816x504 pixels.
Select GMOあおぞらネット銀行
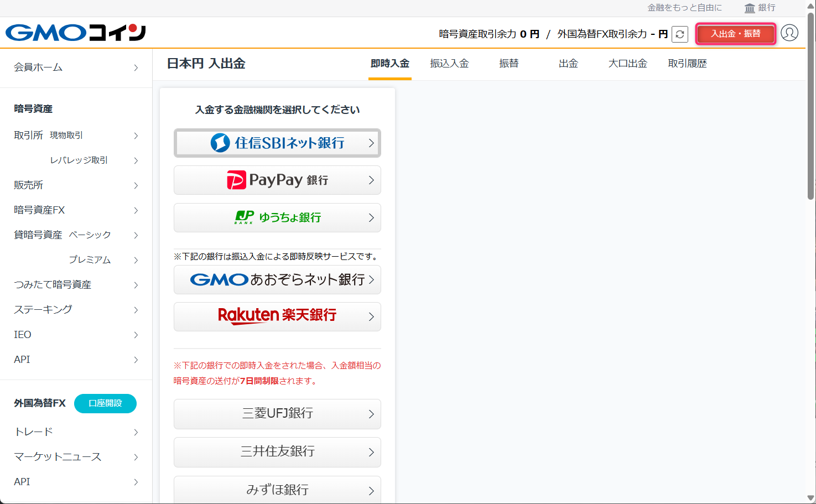tap(277, 279)
